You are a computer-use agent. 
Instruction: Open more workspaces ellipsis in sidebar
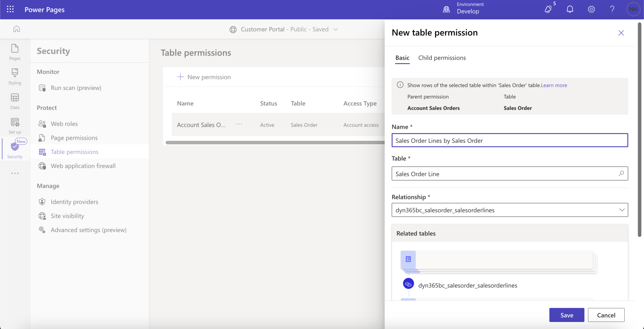pos(15,173)
